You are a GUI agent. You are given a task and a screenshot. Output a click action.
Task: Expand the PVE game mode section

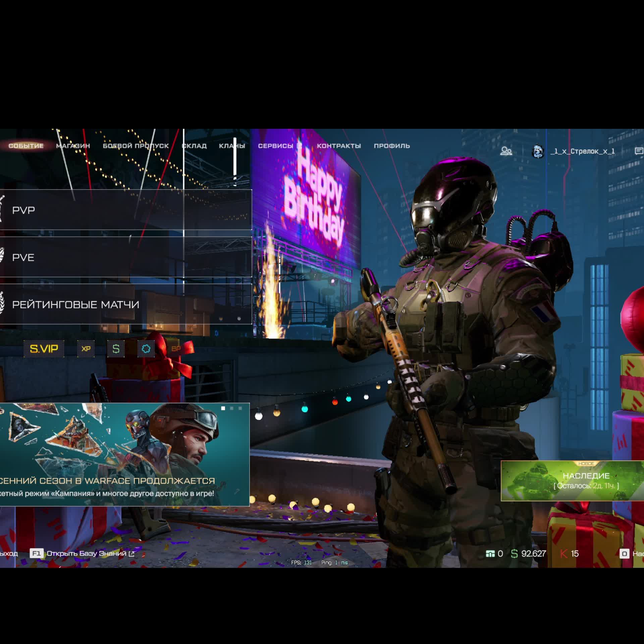tap(125, 257)
